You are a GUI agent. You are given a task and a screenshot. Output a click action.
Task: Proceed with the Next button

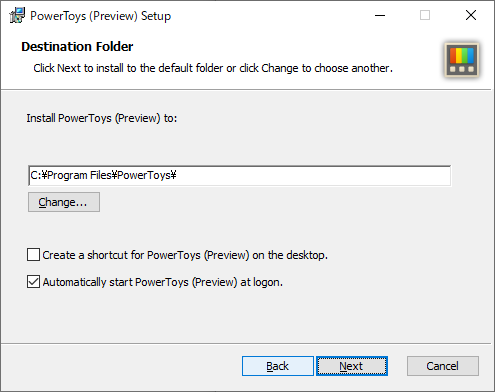click(x=352, y=366)
